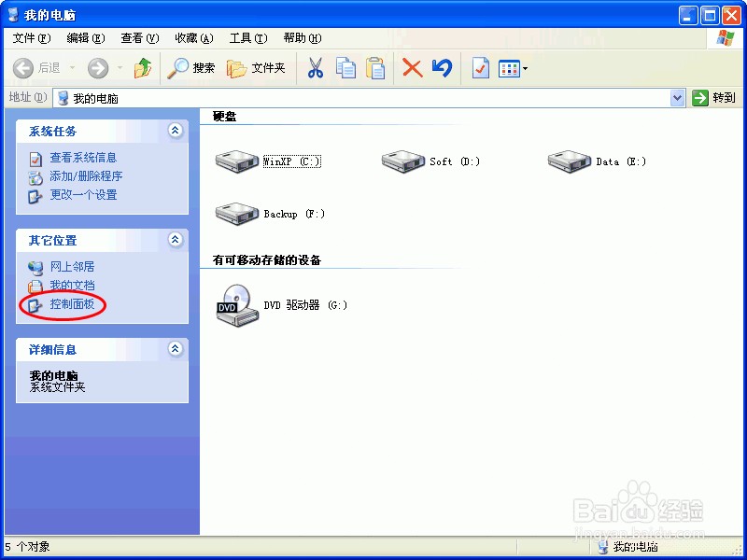Collapse the 系统任务 panel chevron
Image resolution: width=747 pixels, height=560 pixels.
176,130
